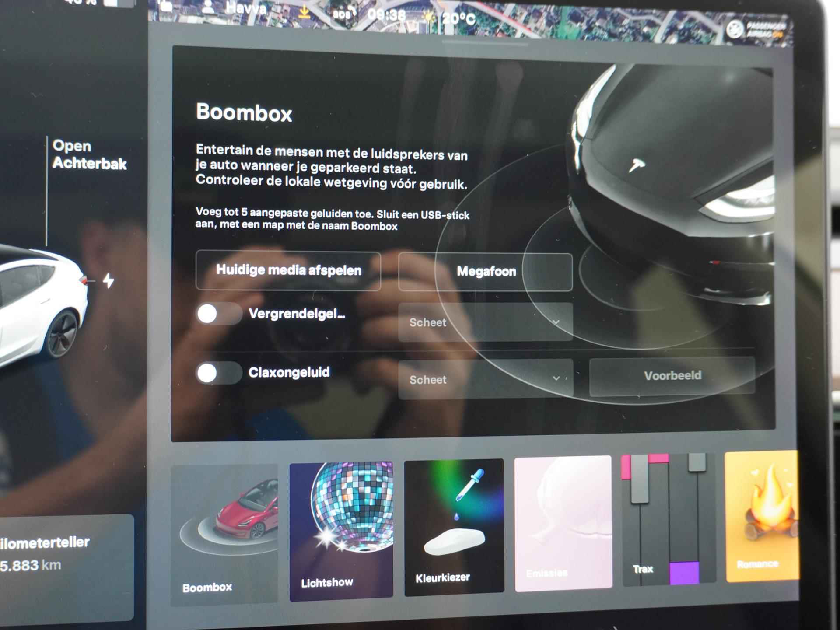Tap the driver profile icon beside Havva
The height and width of the screenshot is (630, 840).
[209, 6]
